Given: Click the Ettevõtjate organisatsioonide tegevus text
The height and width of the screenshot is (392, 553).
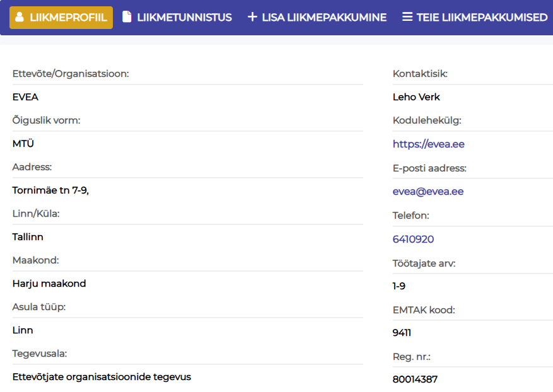Looking at the screenshot, I should (x=102, y=377).
